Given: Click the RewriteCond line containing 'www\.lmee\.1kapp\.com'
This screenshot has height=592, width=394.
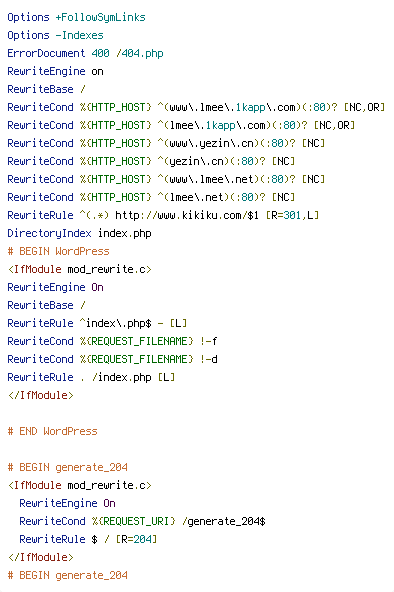Looking at the screenshot, I should 196,107.
